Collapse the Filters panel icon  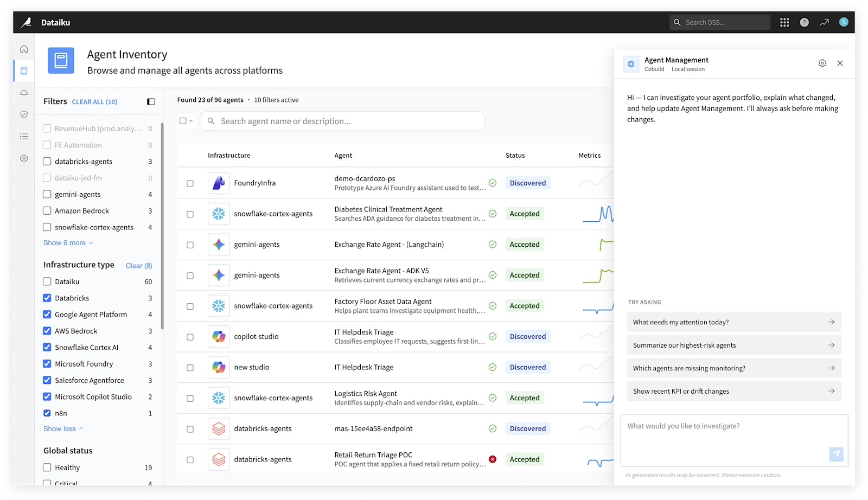(151, 101)
